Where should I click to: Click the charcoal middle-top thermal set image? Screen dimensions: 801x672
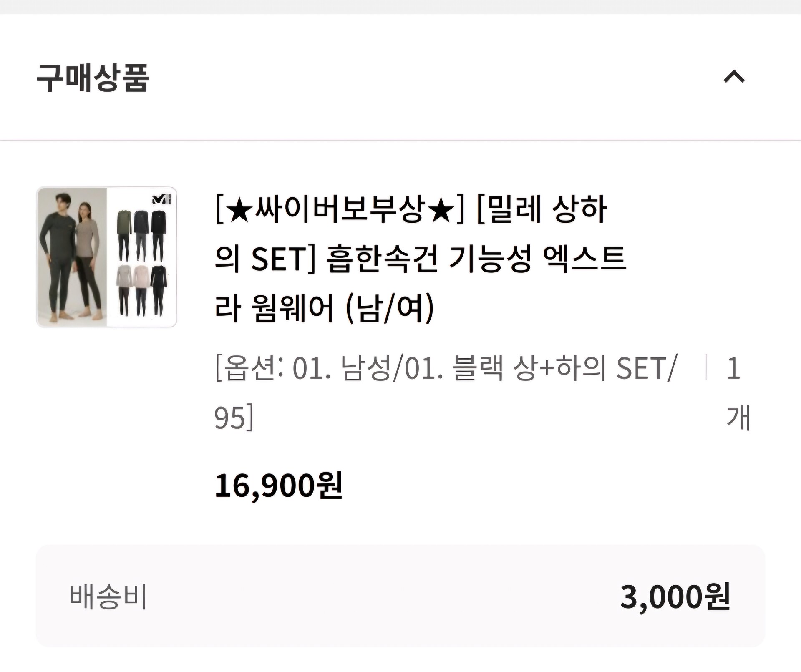coord(141,236)
